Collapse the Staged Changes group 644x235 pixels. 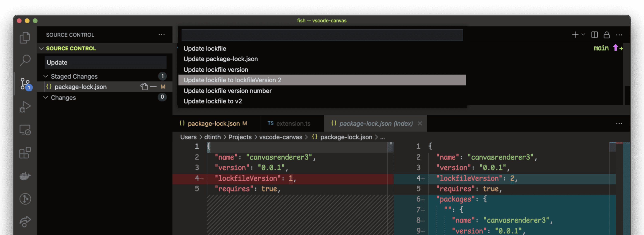tap(46, 76)
